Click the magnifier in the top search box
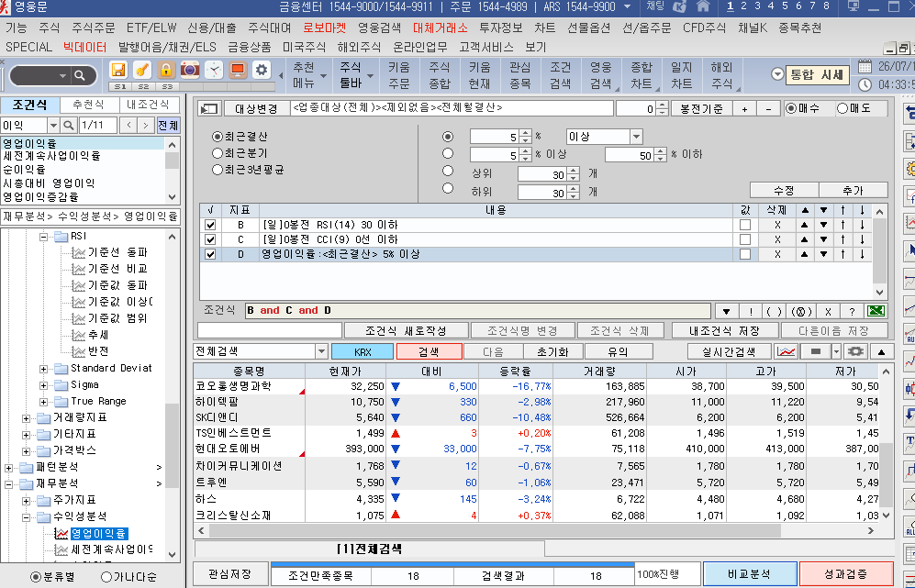Image resolution: width=915 pixels, height=588 pixels. [x=80, y=76]
